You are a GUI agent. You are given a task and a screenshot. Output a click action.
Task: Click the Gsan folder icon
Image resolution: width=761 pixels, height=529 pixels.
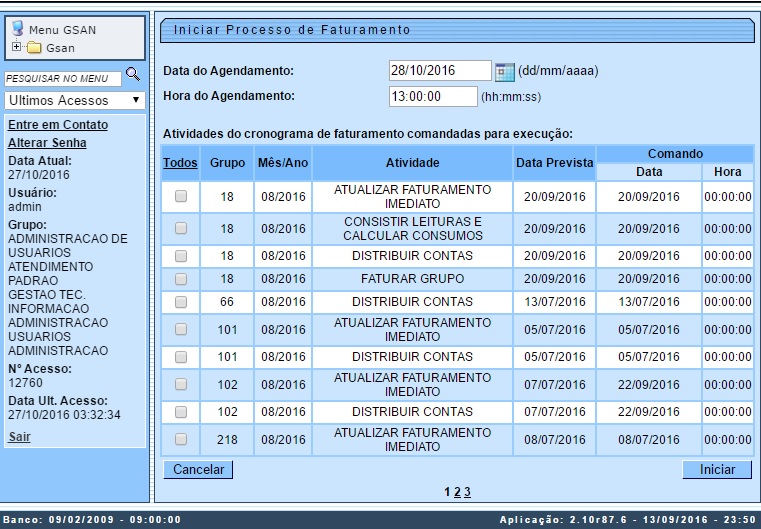(x=34, y=48)
